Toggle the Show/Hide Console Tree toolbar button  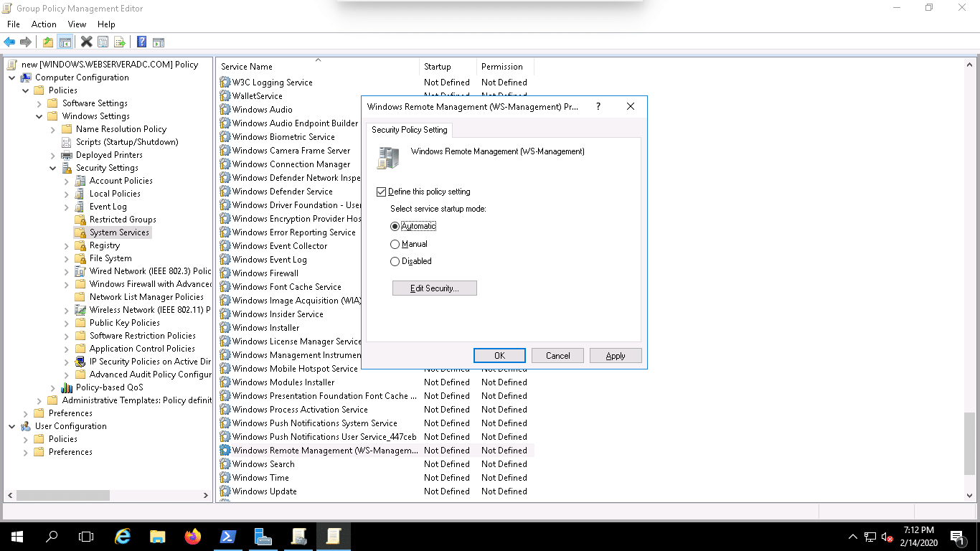65,42
